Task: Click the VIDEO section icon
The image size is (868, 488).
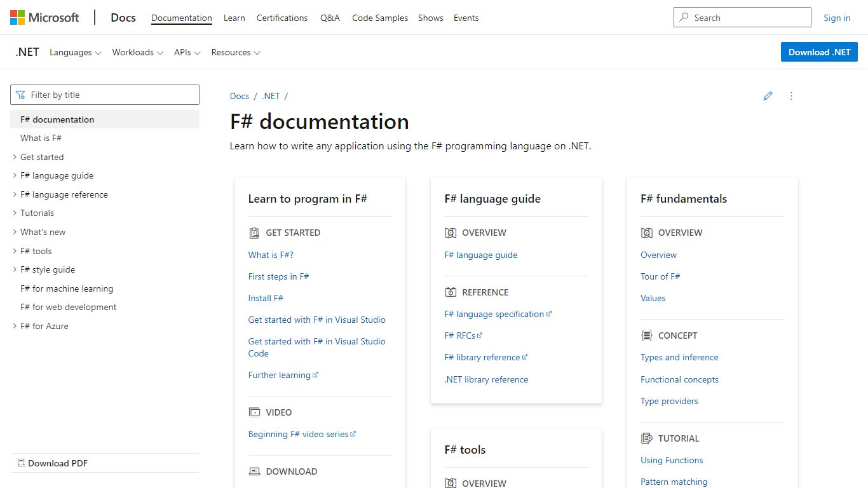Action: click(x=254, y=412)
